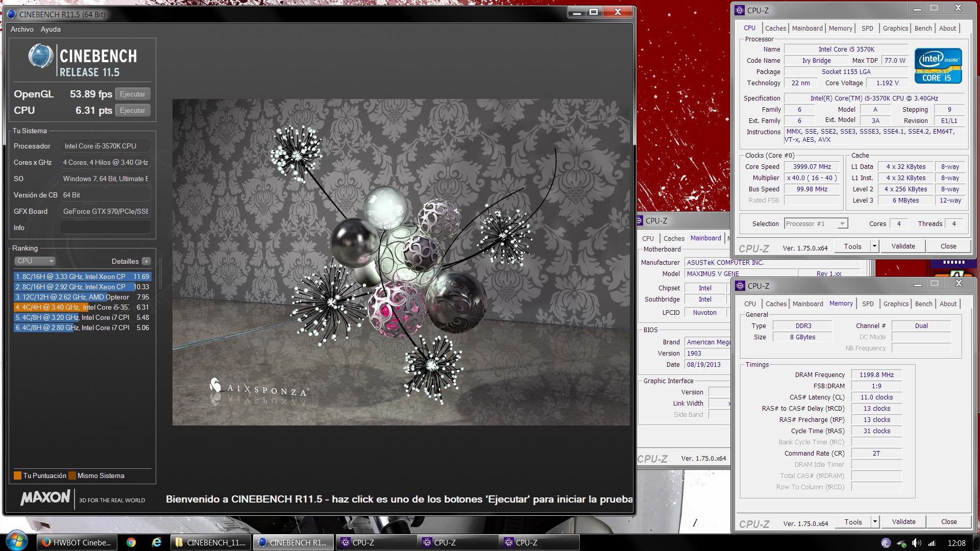
Task: Select SPD tab in Memory CPU-Z window
Action: point(868,304)
